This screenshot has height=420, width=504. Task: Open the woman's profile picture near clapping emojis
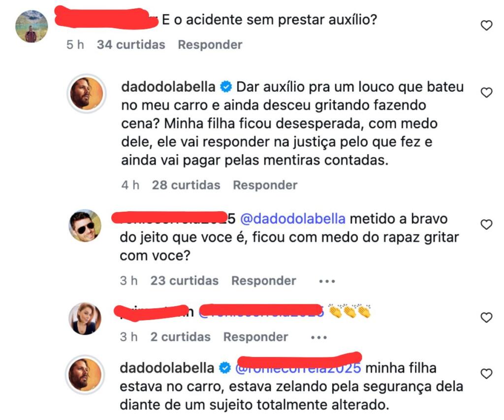tap(85, 319)
